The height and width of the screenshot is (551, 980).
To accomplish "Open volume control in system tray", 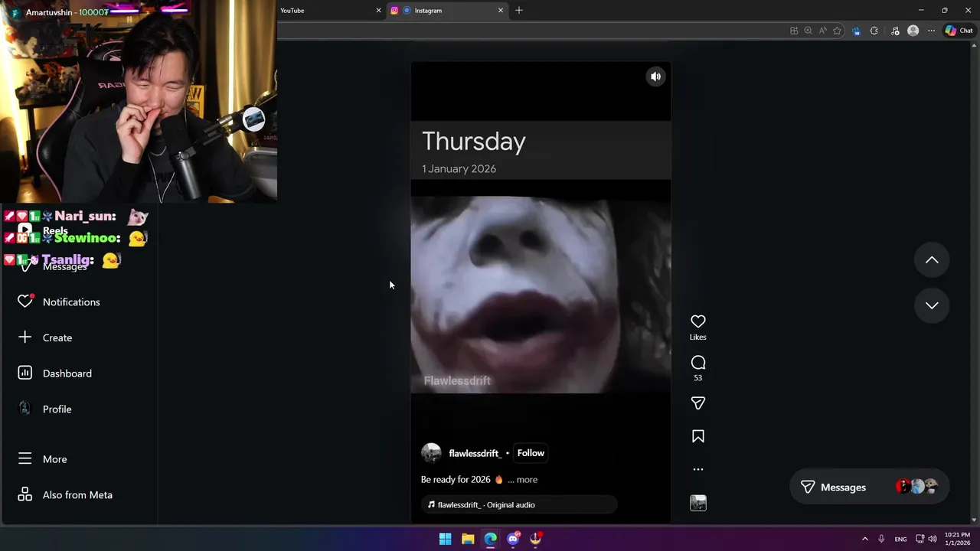I will pos(933,539).
